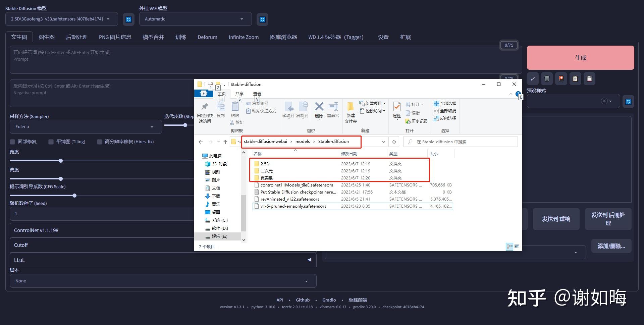The height and width of the screenshot is (325, 644).
Task: Click the clipboard icon to apply selected style
Action: tap(575, 79)
